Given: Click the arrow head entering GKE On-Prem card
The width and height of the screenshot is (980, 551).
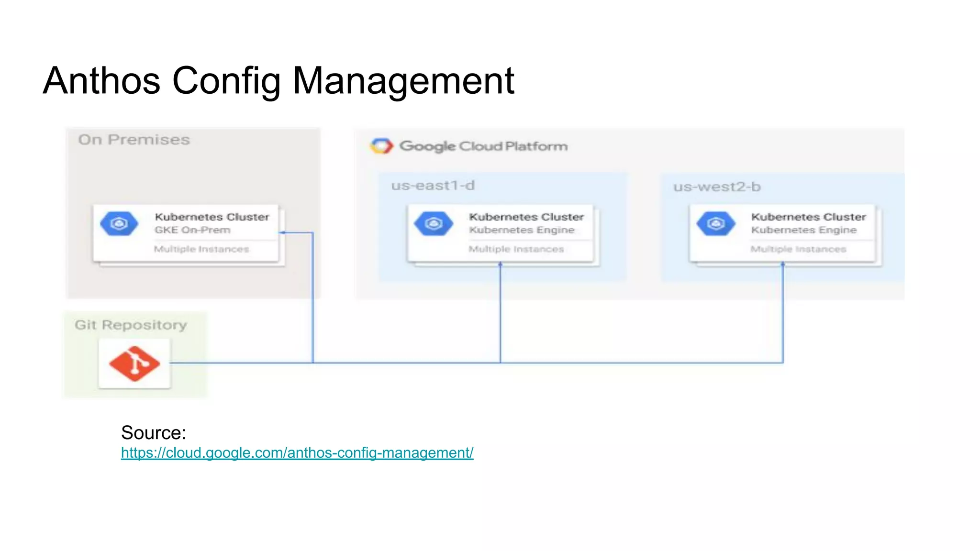Looking at the screenshot, I should pos(283,232).
